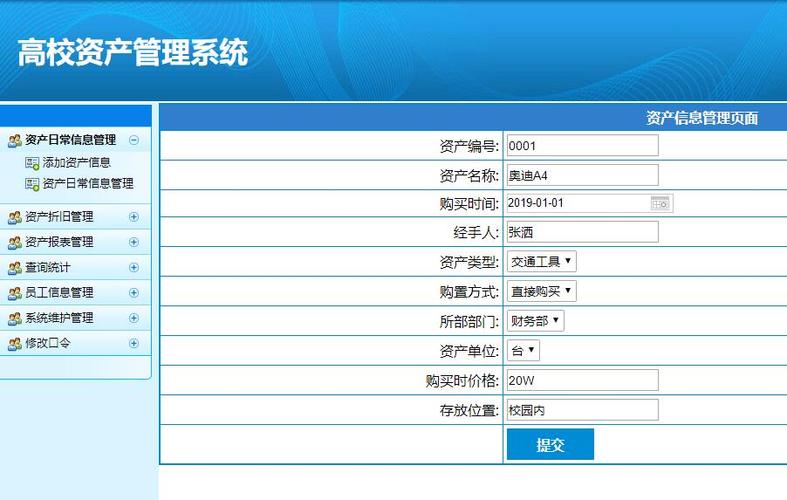
Task: Click the 资产单位: label
Action: (469, 351)
